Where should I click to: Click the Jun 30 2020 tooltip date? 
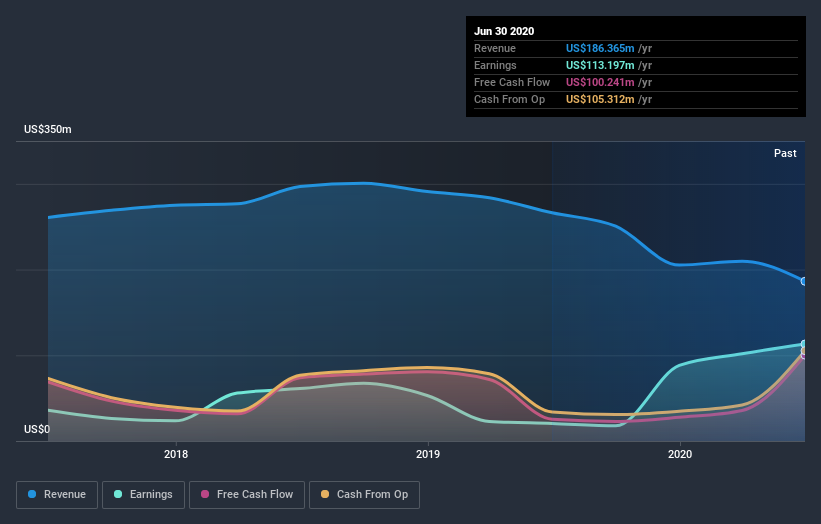pyautogui.click(x=504, y=31)
